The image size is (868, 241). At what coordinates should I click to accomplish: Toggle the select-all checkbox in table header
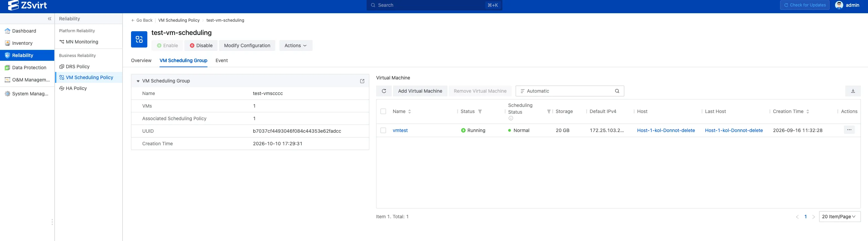pos(383,111)
